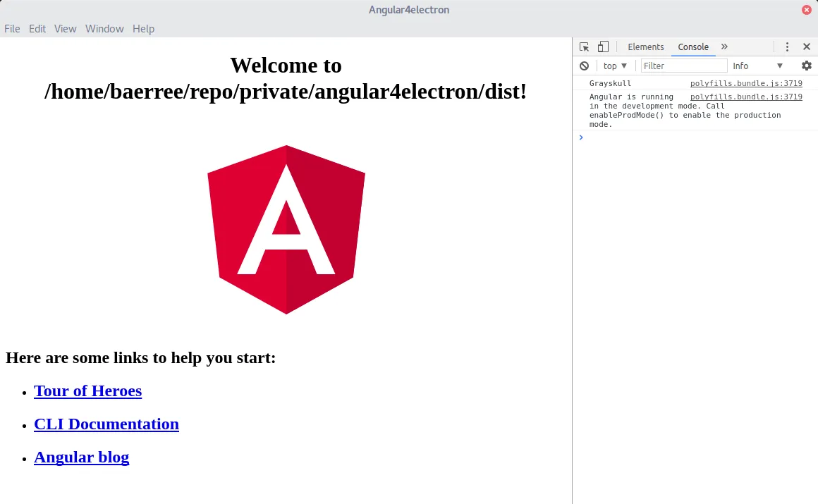
Task: Open the Window menu
Action: pos(104,29)
